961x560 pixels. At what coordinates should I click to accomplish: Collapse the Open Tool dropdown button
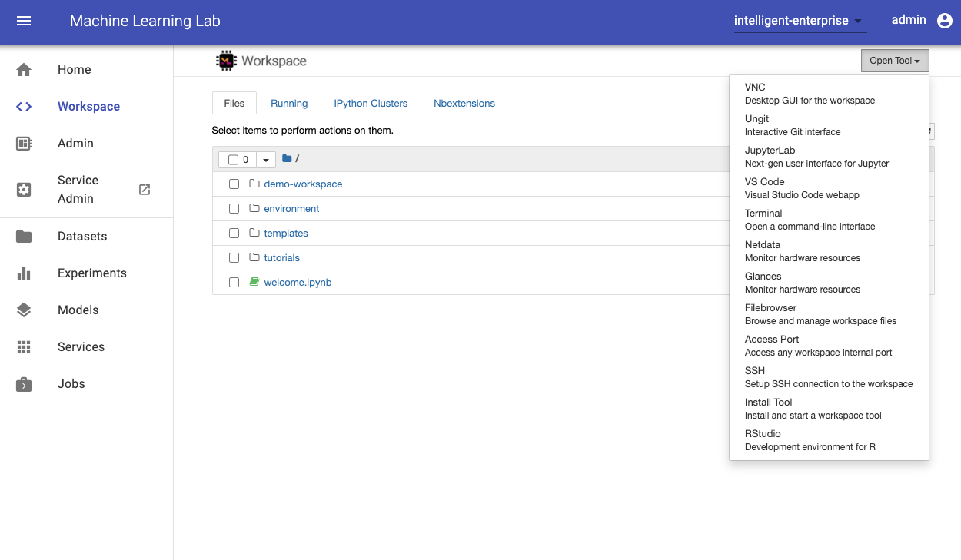point(895,61)
